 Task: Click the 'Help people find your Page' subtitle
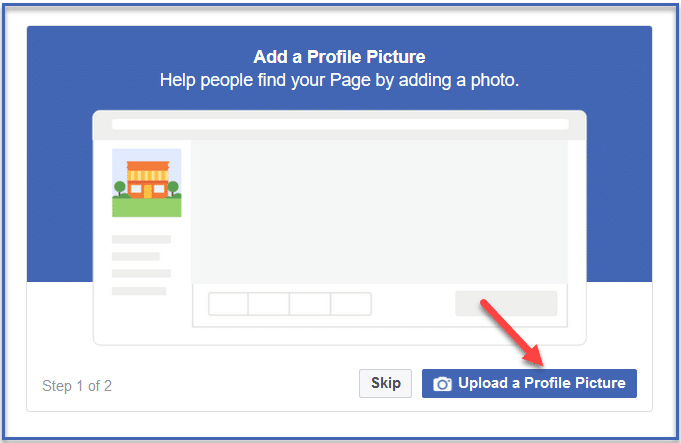click(x=340, y=80)
